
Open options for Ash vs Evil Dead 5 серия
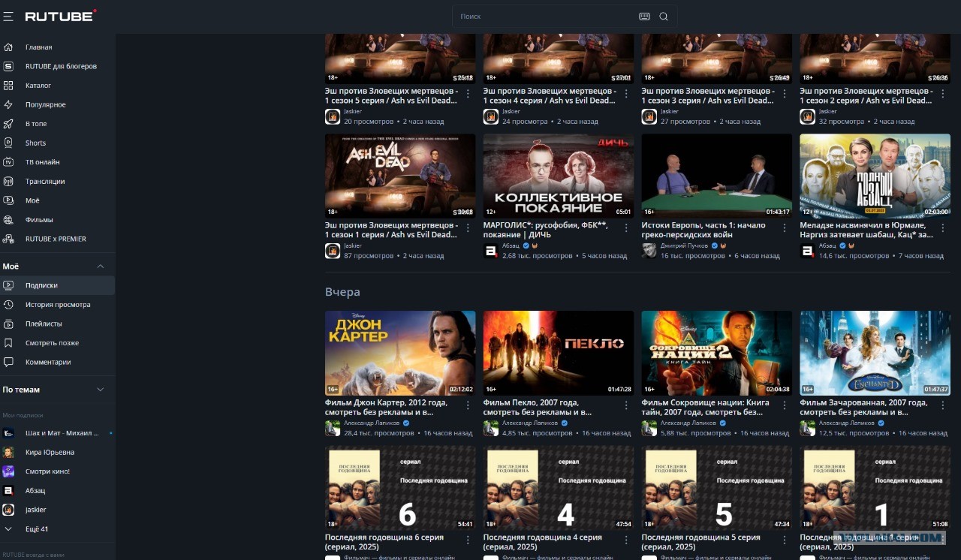[x=468, y=94]
